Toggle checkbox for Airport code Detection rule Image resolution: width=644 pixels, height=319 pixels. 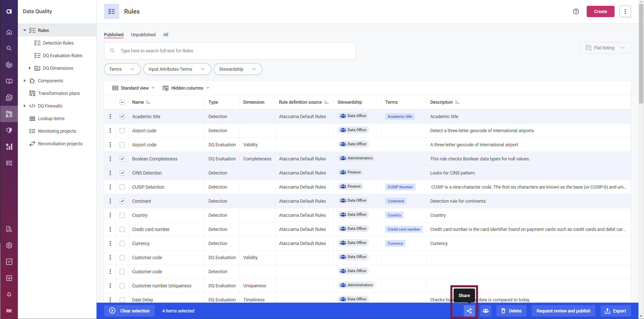pos(122,130)
